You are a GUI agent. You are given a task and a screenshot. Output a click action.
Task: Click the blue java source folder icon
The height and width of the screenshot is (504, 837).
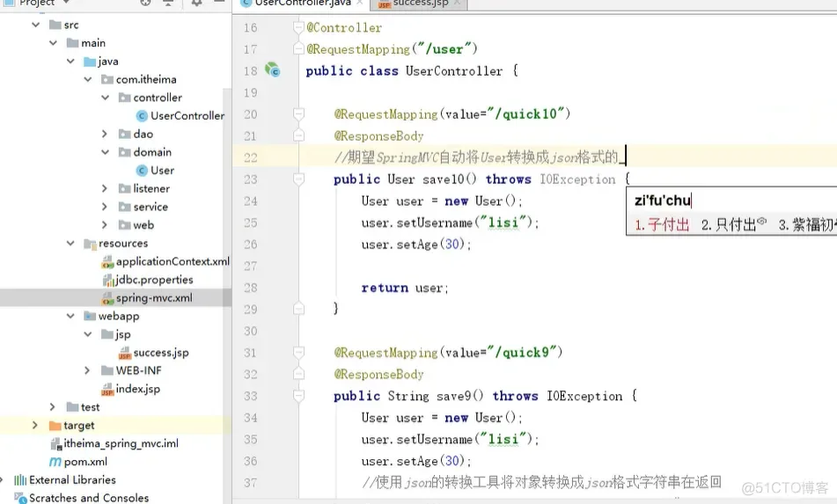point(90,62)
